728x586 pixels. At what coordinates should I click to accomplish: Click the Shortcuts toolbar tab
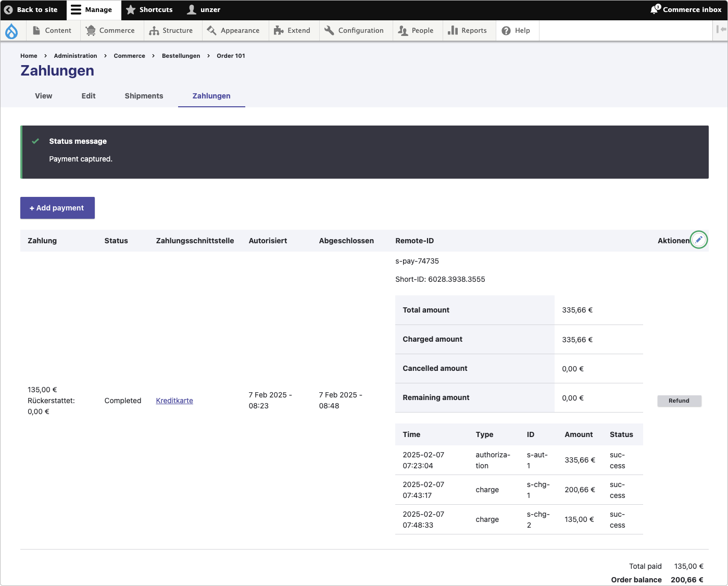pyautogui.click(x=149, y=10)
